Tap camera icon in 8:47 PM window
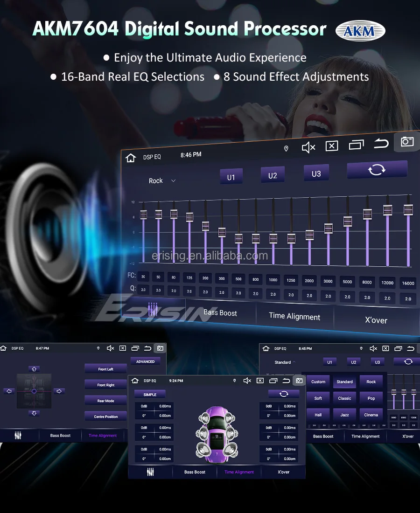The width and height of the screenshot is (420, 513). click(160, 348)
